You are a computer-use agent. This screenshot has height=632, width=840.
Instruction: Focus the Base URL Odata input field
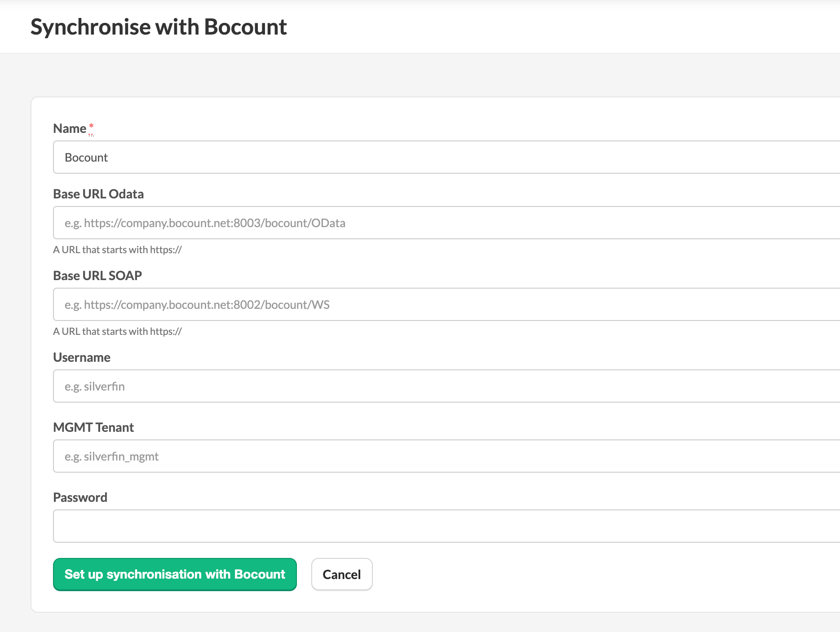[x=447, y=223]
